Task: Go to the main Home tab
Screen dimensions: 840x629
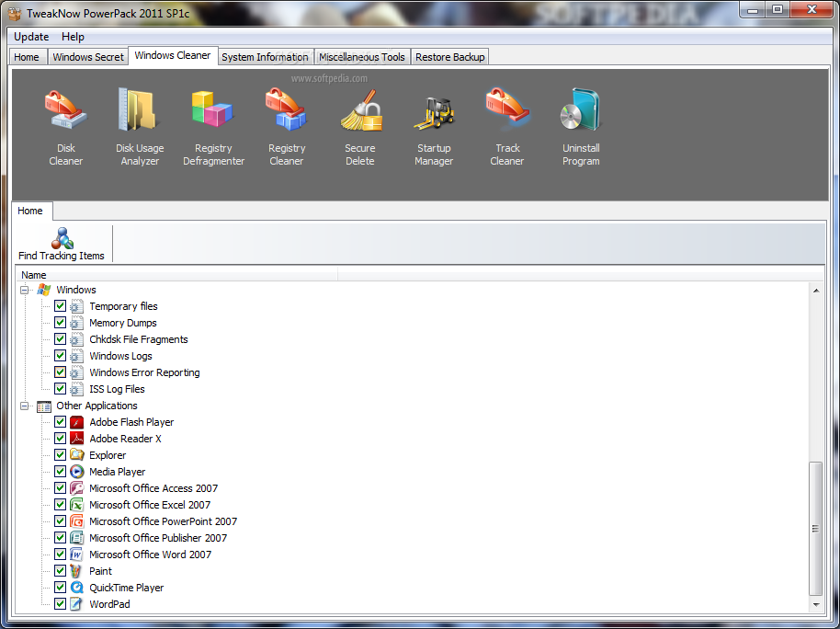Action: pyautogui.click(x=27, y=57)
